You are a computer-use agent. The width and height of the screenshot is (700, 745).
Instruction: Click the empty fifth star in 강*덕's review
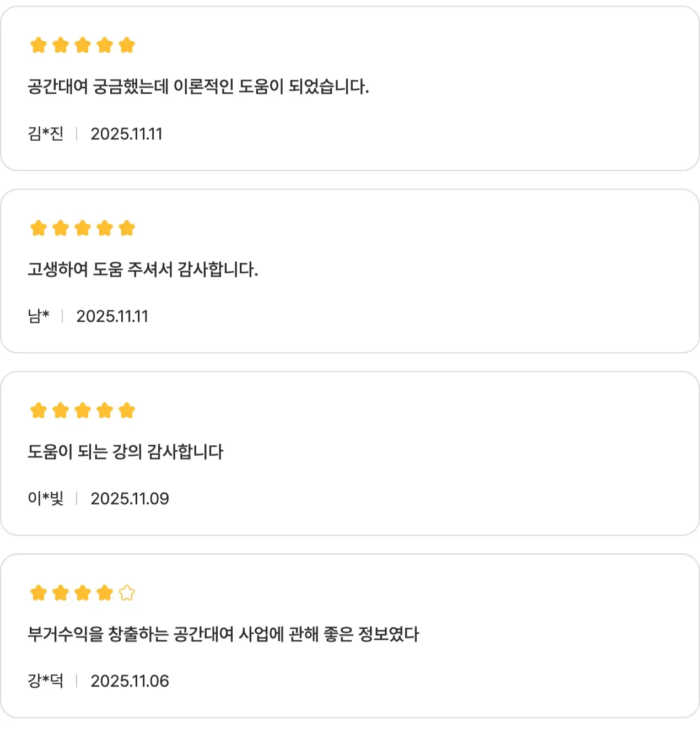[127, 593]
